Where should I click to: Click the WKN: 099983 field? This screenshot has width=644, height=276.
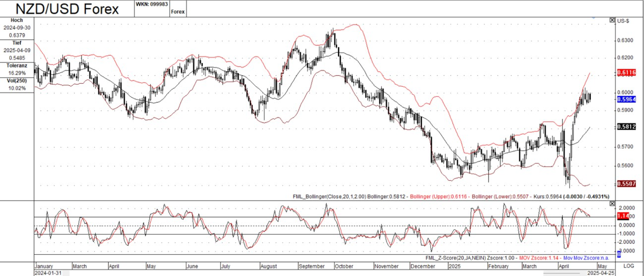[x=151, y=4]
